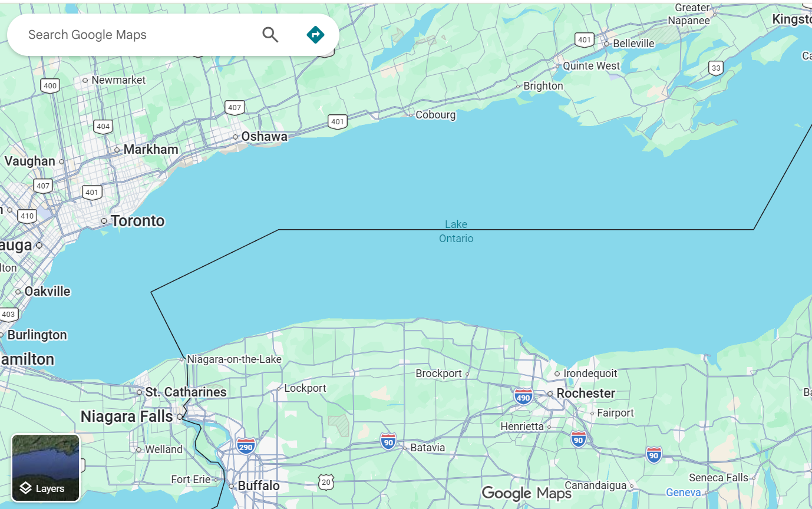
Task: Click the Belleville city label
Action: click(634, 44)
